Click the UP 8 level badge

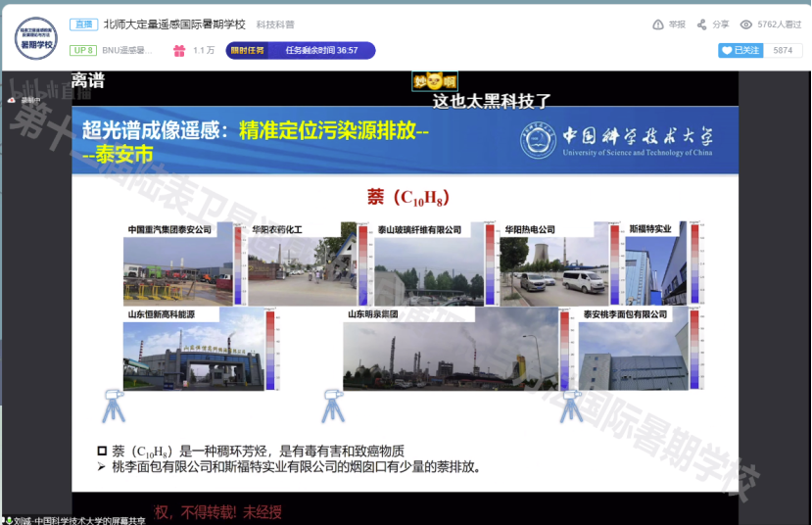click(83, 50)
